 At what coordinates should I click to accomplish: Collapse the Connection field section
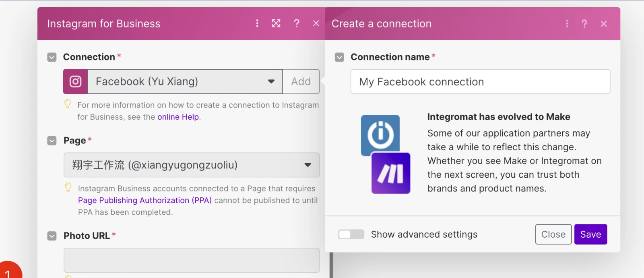click(52, 57)
